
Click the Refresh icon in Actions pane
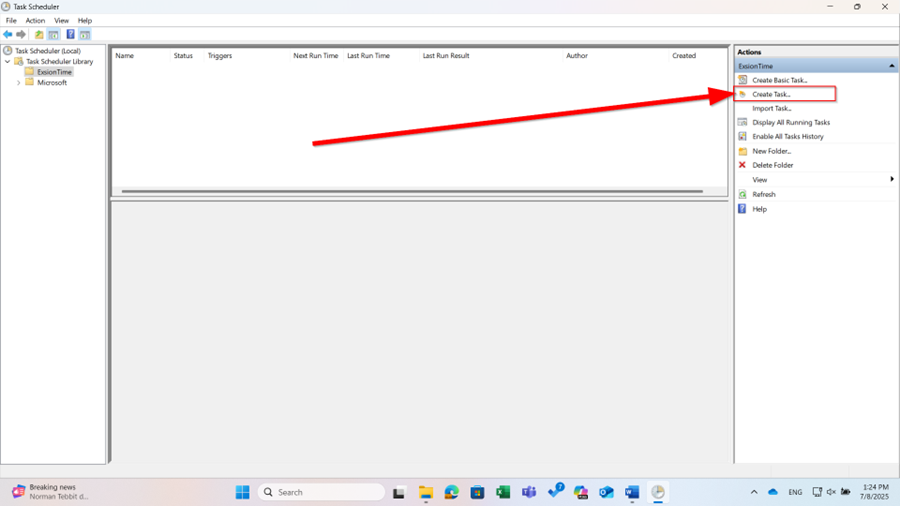click(742, 194)
